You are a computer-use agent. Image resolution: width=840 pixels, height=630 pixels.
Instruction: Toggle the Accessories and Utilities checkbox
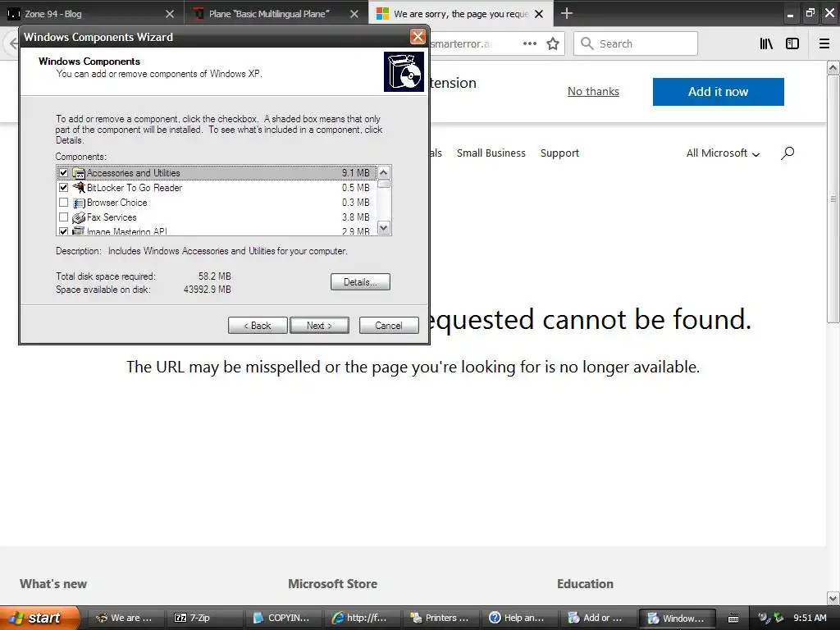63,172
